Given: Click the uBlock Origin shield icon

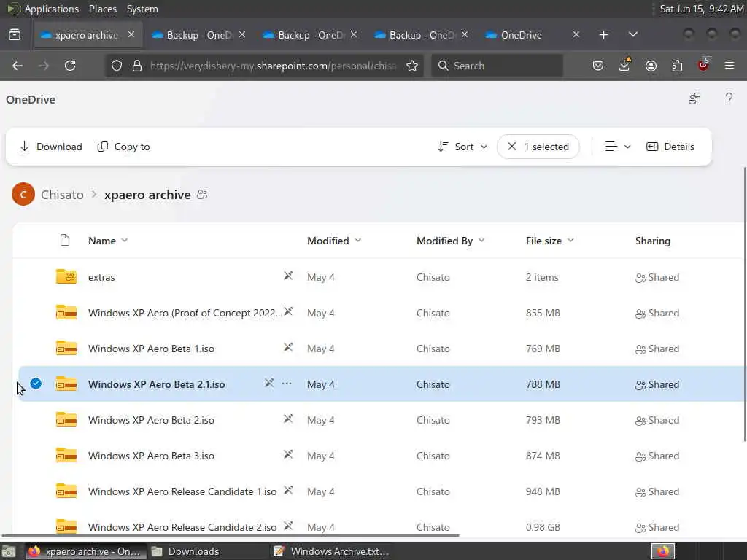Looking at the screenshot, I should [x=703, y=65].
